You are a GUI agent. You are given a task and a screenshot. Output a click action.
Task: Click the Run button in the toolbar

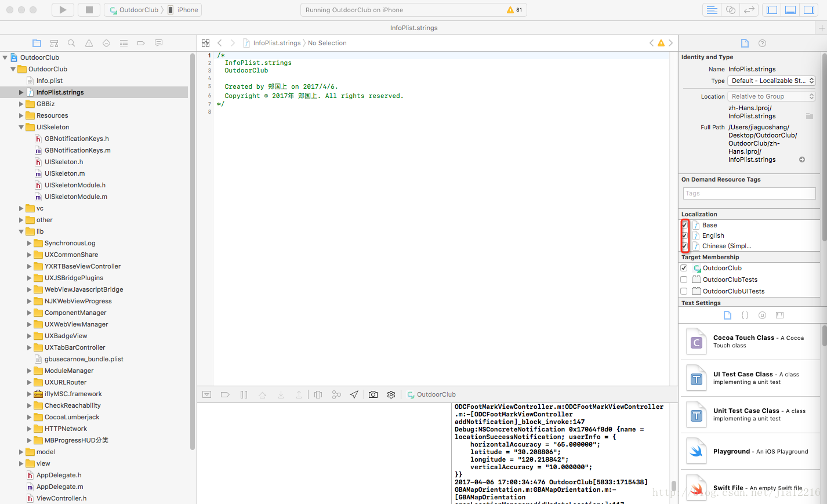pos(63,10)
